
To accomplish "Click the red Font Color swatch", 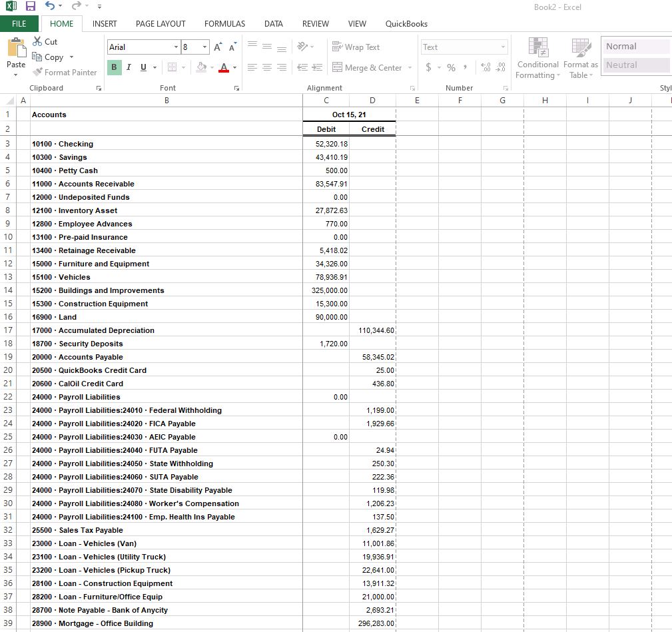I will [224, 67].
